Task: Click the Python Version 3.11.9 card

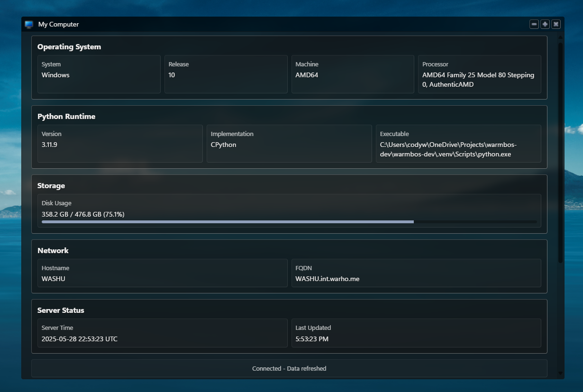Action: pyautogui.click(x=120, y=144)
